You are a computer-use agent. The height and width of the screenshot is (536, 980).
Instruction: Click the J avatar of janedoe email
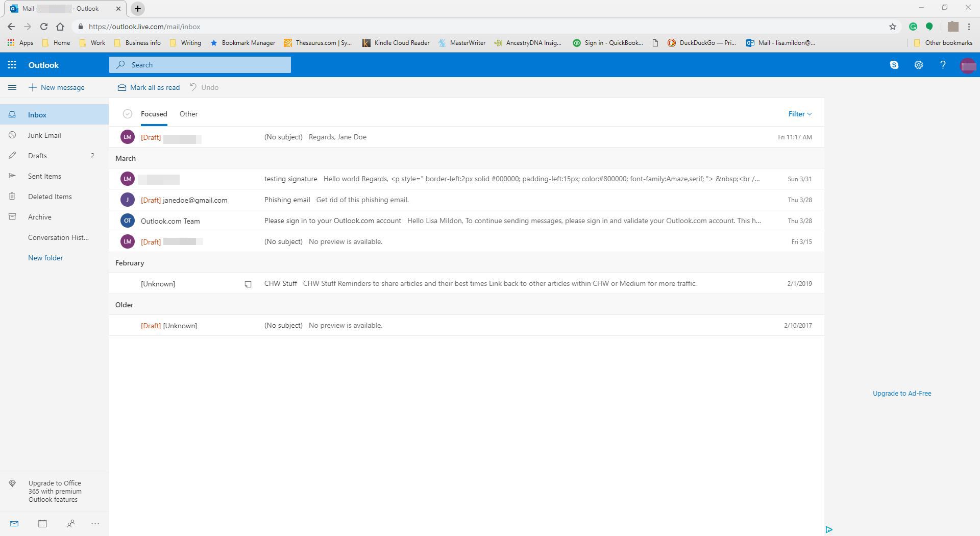pos(127,200)
